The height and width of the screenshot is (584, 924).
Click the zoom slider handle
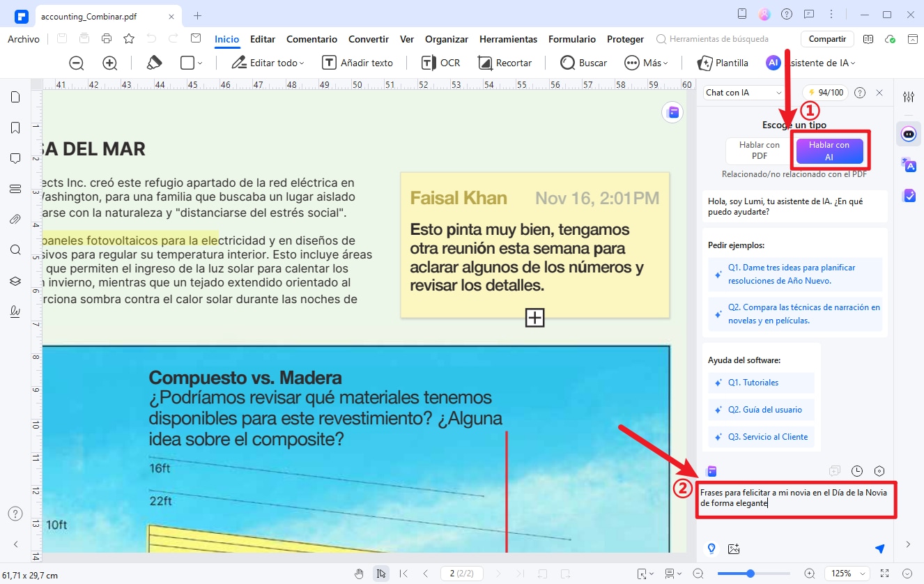tap(750, 574)
